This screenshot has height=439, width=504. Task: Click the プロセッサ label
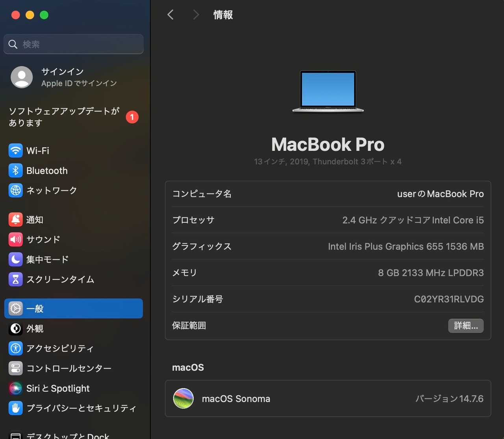tap(193, 220)
